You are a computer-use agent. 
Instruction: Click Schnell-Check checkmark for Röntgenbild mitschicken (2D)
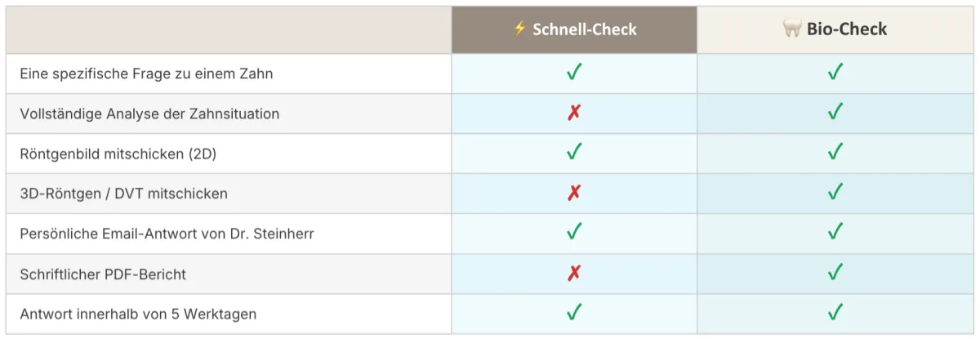tap(574, 152)
